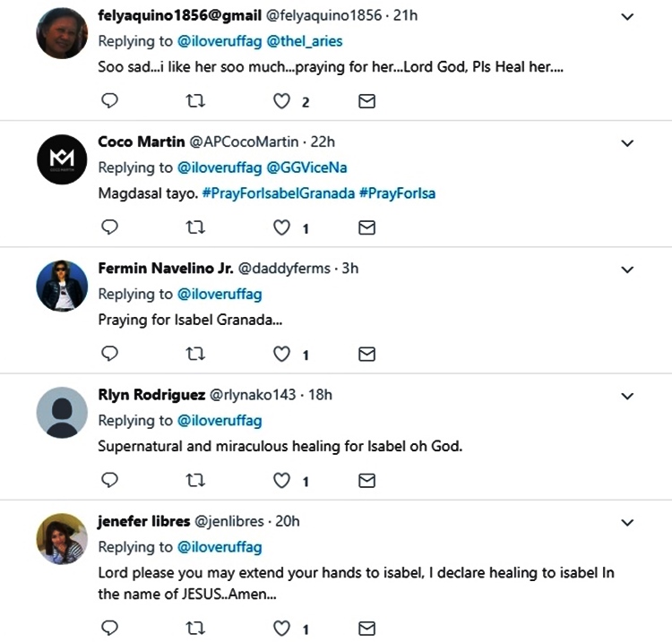Viewport: 672px width, 642px height.
Task: Expand the menu chevron on Fermin Navelino's tweet
Action: point(627,270)
